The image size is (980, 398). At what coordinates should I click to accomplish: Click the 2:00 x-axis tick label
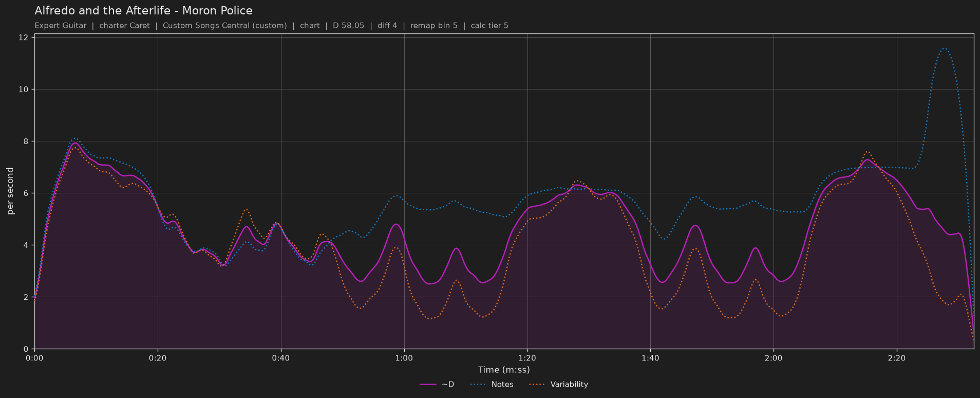pyautogui.click(x=774, y=358)
